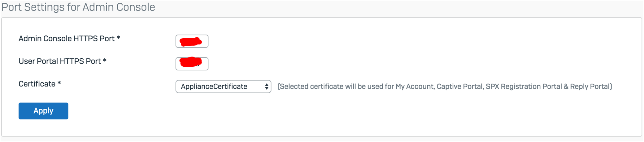Click the red scribble over the user portal port
Screen dimensions: 644x142
click(x=190, y=62)
